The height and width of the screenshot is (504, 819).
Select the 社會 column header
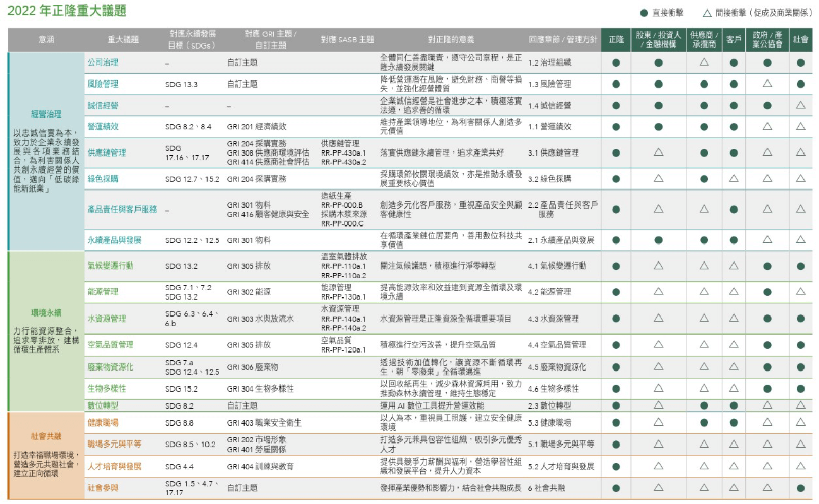[801, 40]
